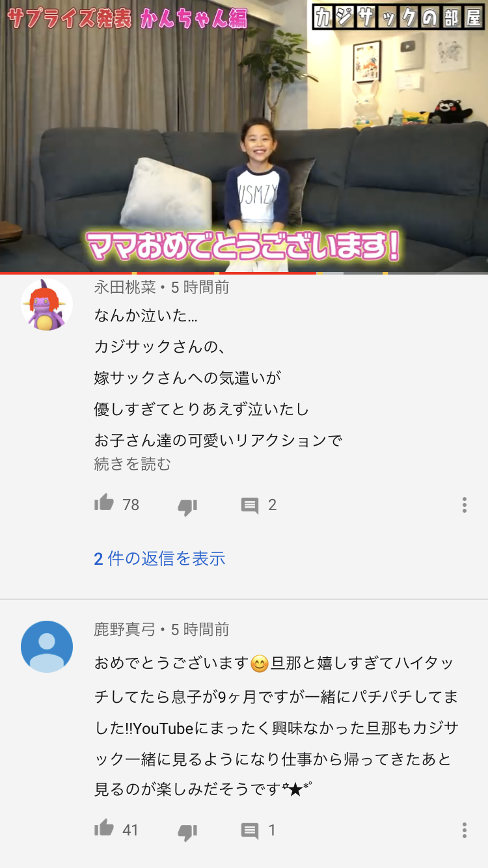488x868 pixels.
Task: Open three-dot menu on 鹿野真弓's comment
Action: [x=464, y=830]
